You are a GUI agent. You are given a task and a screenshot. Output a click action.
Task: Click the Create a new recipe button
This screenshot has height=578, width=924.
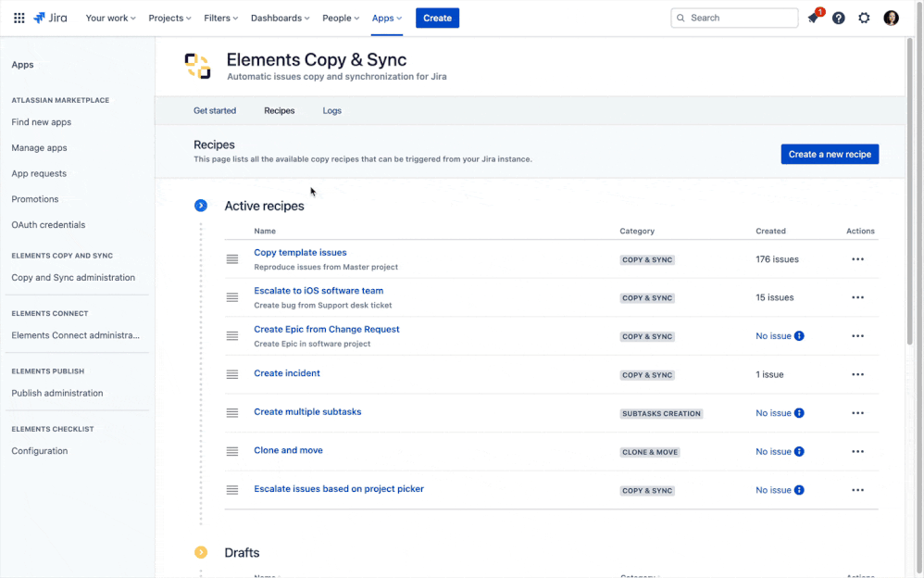coord(830,154)
